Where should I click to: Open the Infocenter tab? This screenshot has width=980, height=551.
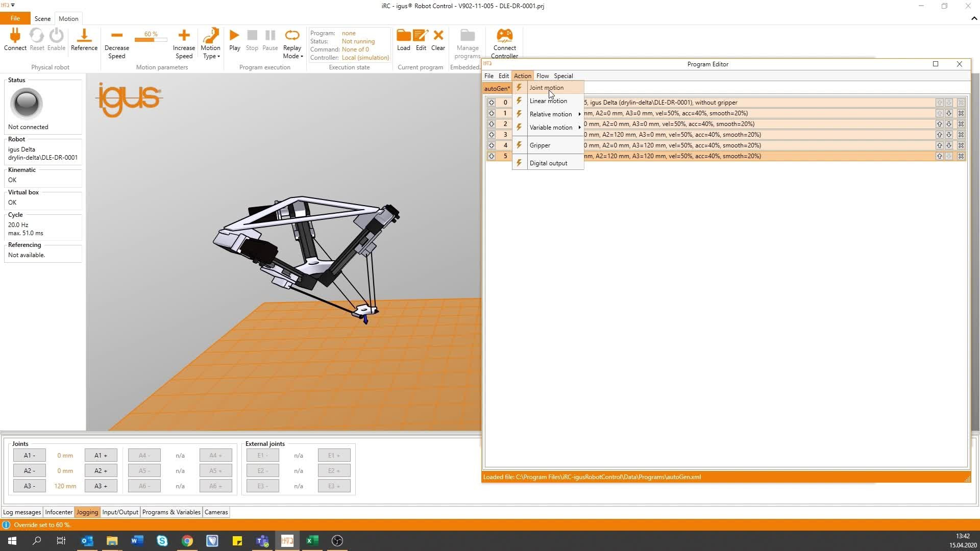59,512
